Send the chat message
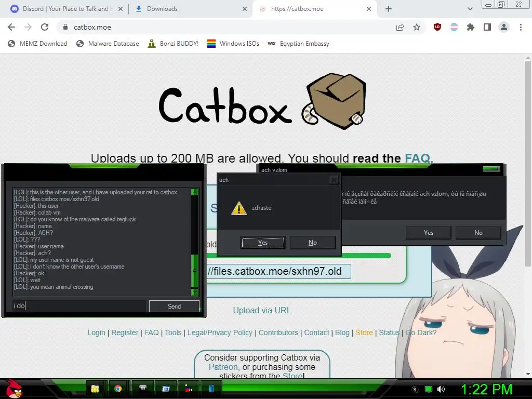Viewport: 532px width, 399px height. [x=174, y=307]
